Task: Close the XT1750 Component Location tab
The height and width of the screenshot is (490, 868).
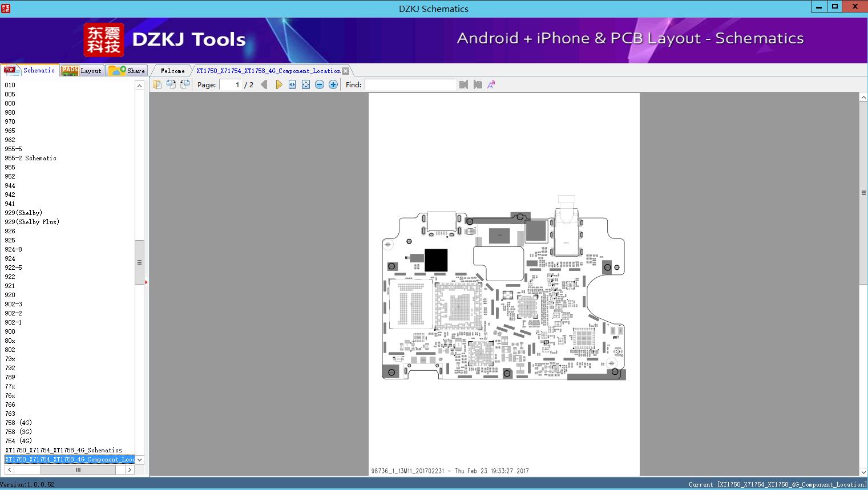Action: pos(345,71)
